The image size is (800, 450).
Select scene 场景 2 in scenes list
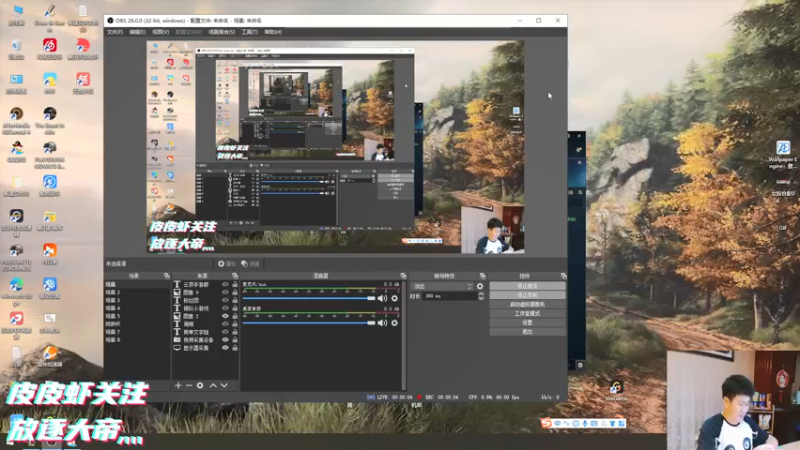coord(137,292)
